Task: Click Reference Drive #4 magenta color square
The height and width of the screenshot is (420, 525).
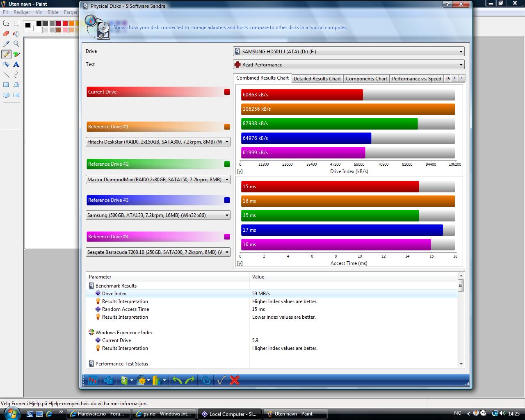Action: (227, 237)
